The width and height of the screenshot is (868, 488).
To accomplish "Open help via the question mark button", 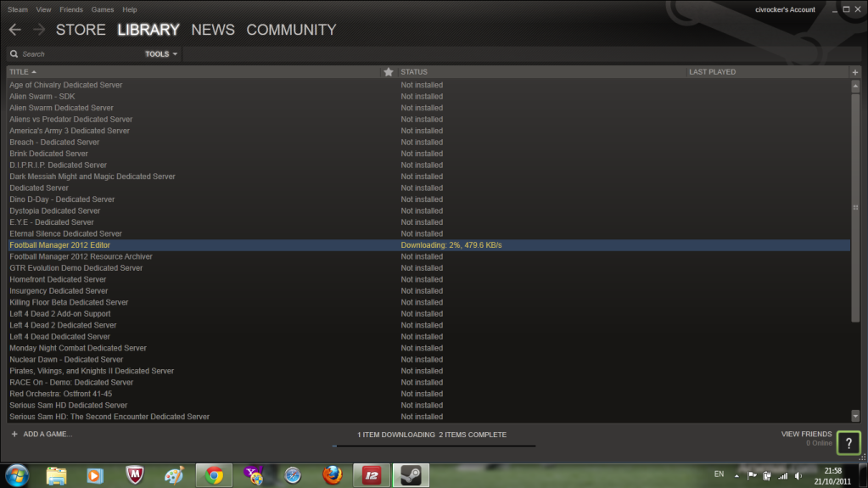I will 848,443.
